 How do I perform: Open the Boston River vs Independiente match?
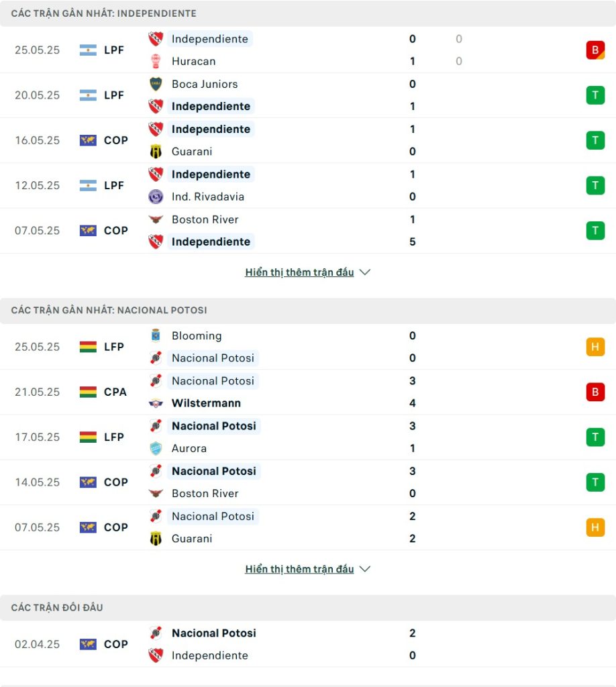tap(308, 231)
